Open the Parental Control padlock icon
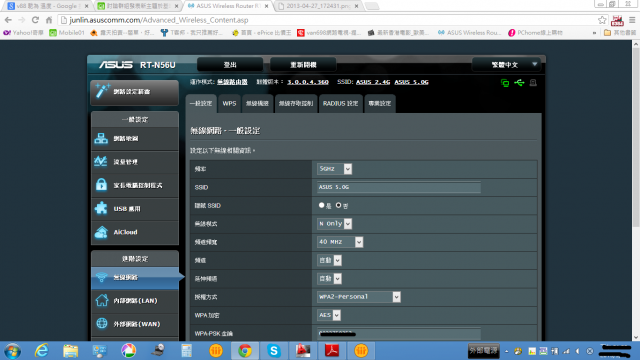The width and height of the screenshot is (640, 360). tap(101, 184)
